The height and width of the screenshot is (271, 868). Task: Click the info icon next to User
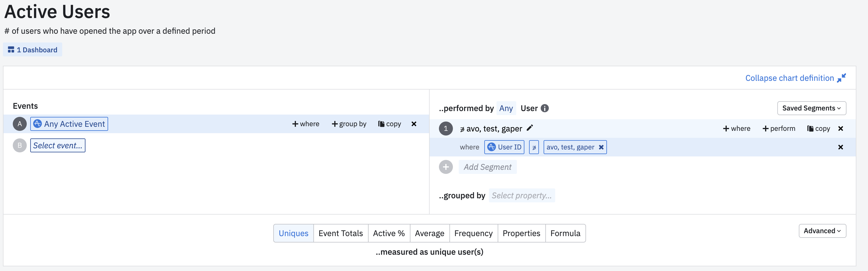[544, 108]
